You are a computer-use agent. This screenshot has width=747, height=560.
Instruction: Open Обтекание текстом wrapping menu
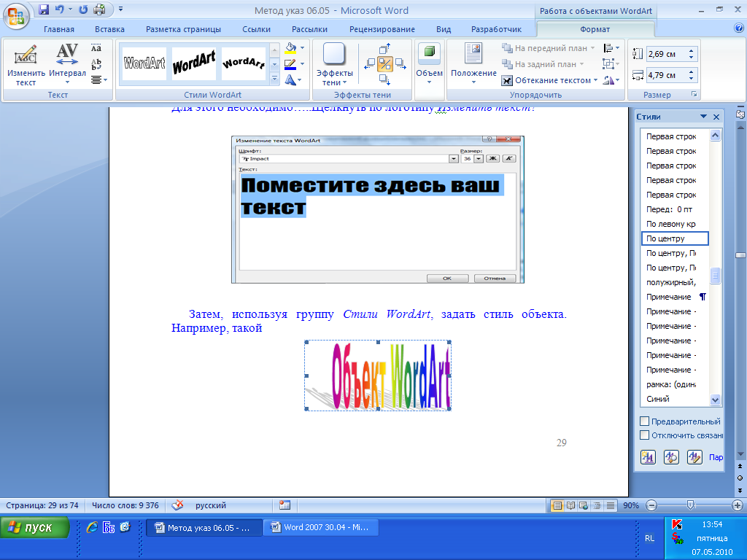click(550, 80)
